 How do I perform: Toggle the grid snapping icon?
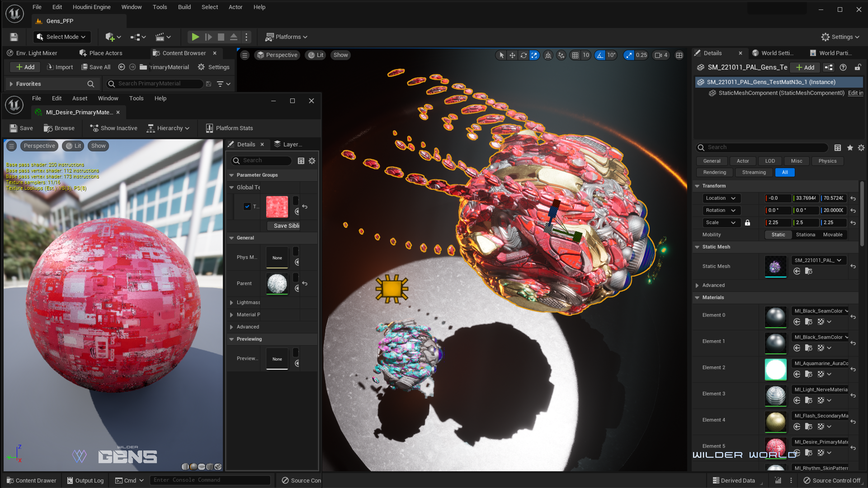[575, 55]
